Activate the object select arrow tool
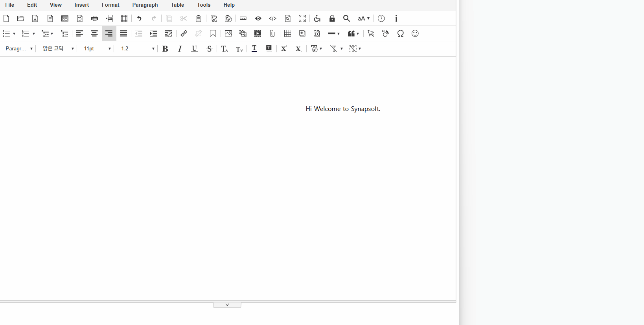This screenshot has width=644, height=325. (x=371, y=33)
